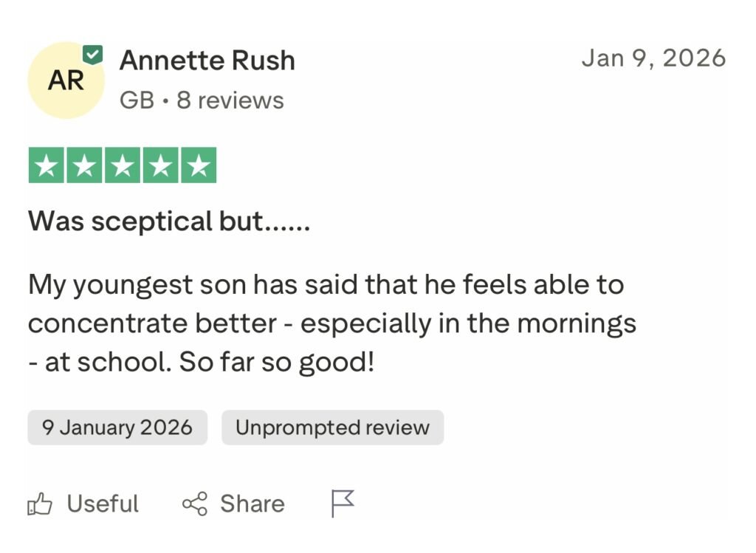Open the AR avatar circle
The height and width of the screenshot is (553, 756).
tap(65, 80)
